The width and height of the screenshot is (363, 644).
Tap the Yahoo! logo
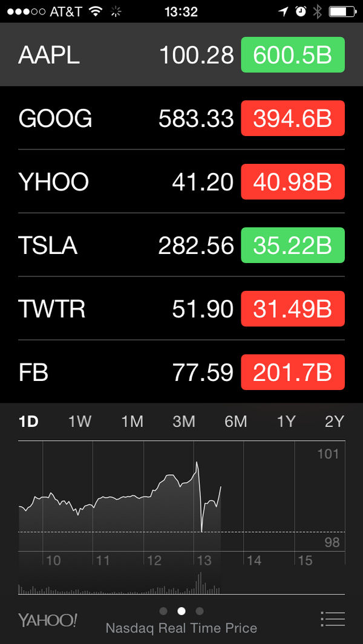[x=47, y=620]
